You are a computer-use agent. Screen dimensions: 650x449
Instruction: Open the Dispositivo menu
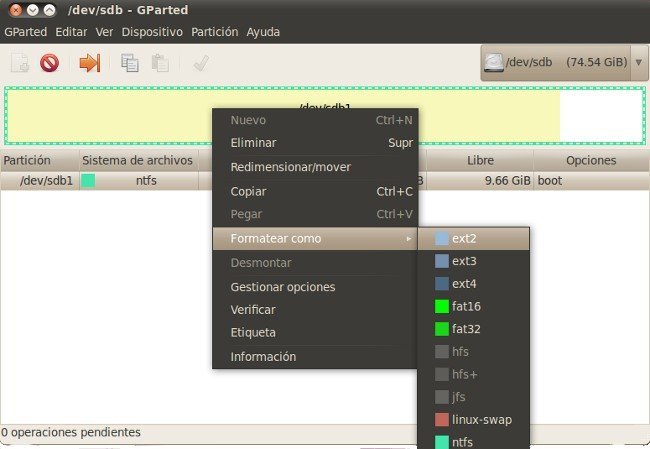(x=152, y=31)
